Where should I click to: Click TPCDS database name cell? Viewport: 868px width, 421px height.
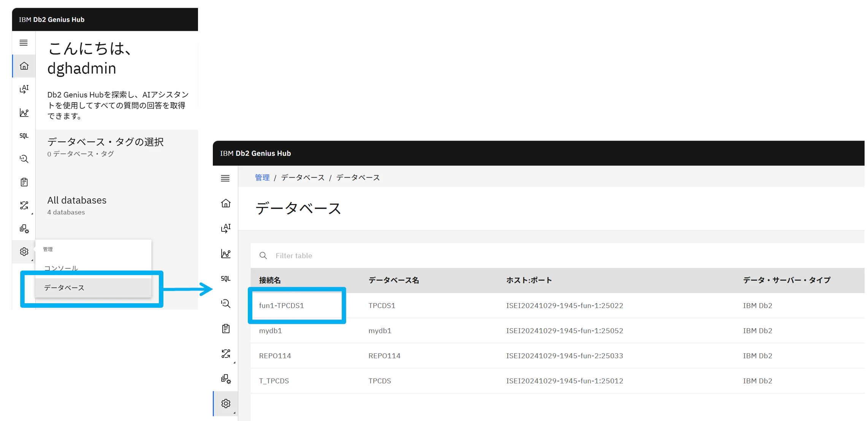point(379,381)
